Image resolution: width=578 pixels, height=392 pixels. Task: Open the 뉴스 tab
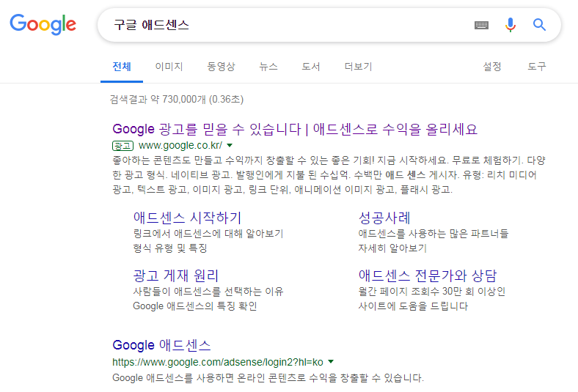tap(268, 67)
